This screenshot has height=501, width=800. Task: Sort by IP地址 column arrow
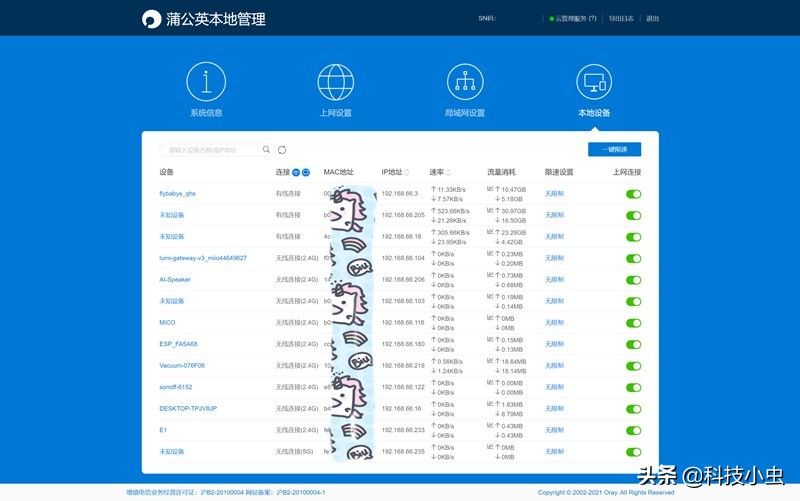(x=407, y=172)
